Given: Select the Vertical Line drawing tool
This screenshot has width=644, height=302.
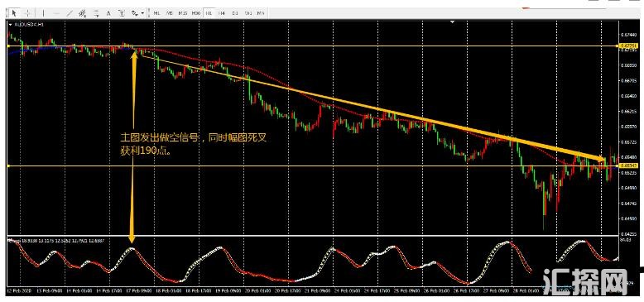Looking at the screenshot, I should 44,12.
